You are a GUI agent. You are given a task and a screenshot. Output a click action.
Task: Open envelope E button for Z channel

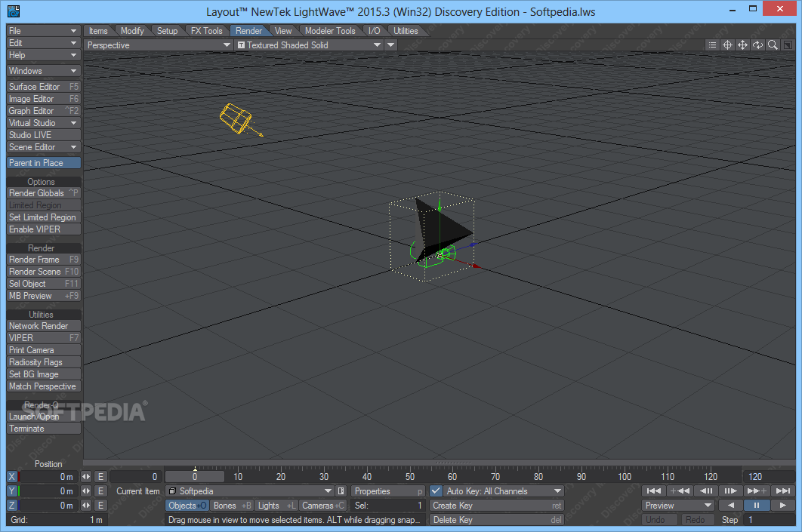[x=100, y=505]
